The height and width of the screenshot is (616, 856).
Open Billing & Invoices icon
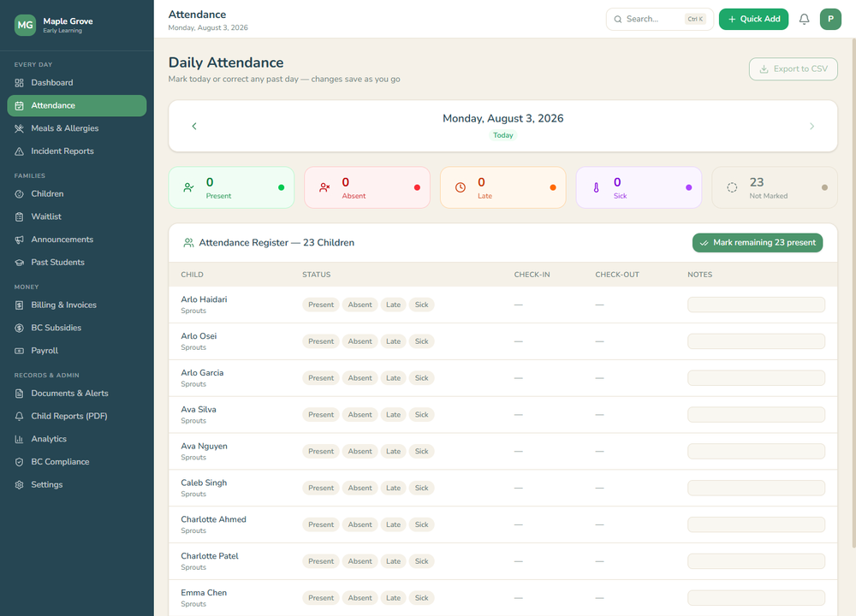(19, 305)
